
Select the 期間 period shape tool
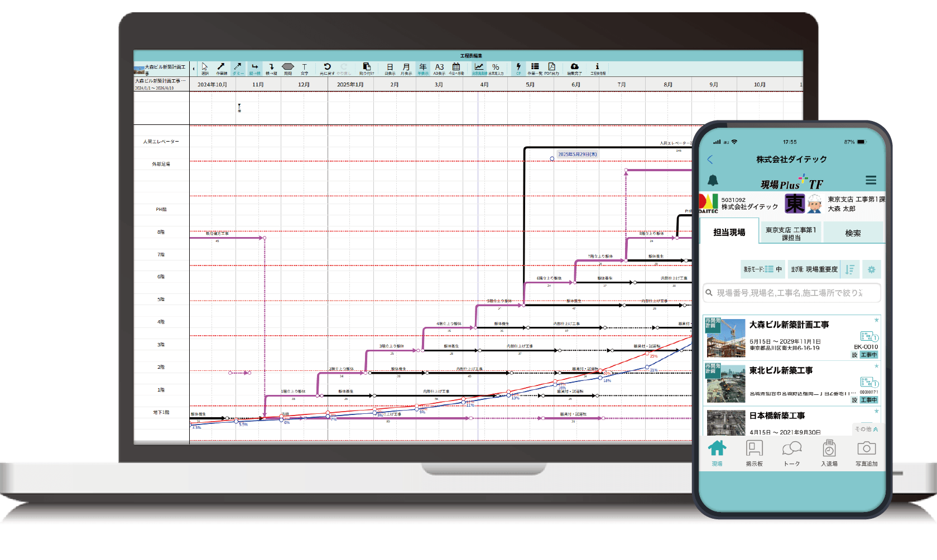coord(288,69)
